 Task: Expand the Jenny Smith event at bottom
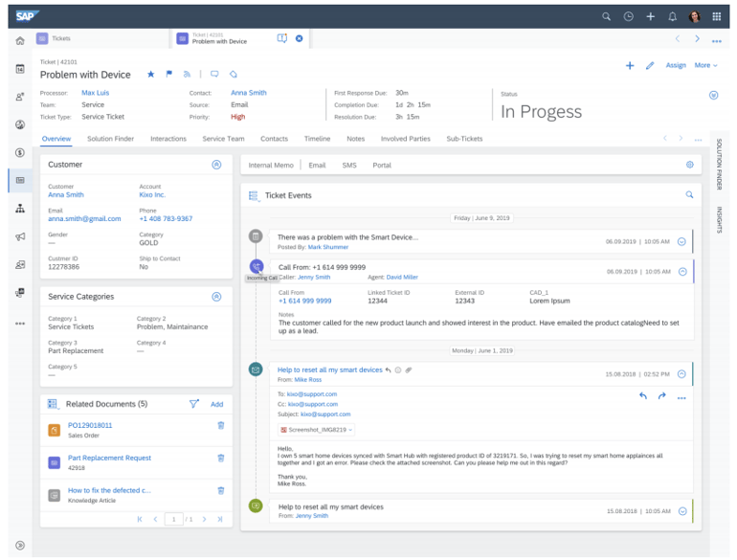point(682,511)
